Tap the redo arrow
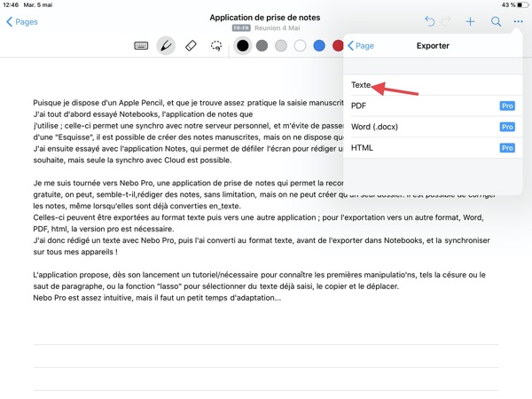532x399 pixels. 448,21
